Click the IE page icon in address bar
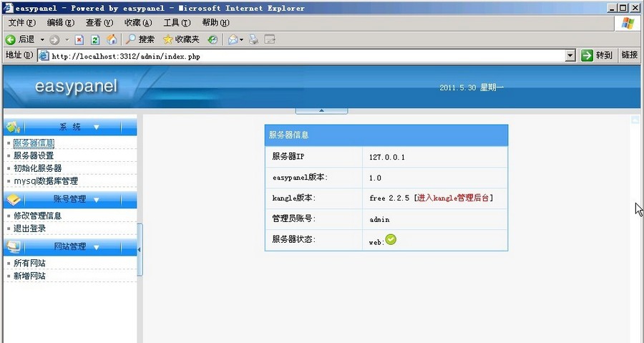644x343 pixels. coord(44,56)
